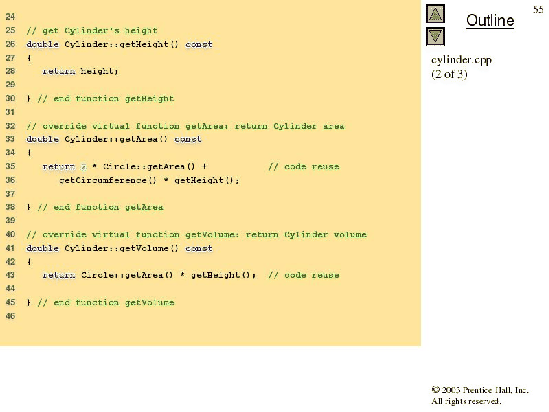Click the 'All rights reserved.' text
The image size is (549, 412).
pyautogui.click(x=466, y=401)
